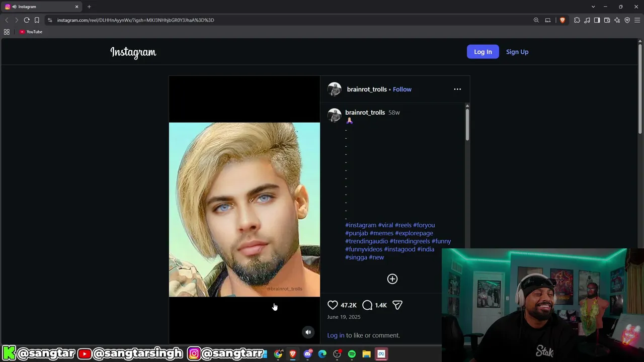The image size is (644, 362).
Task: Open the Sign Up link
Action: [x=517, y=52]
